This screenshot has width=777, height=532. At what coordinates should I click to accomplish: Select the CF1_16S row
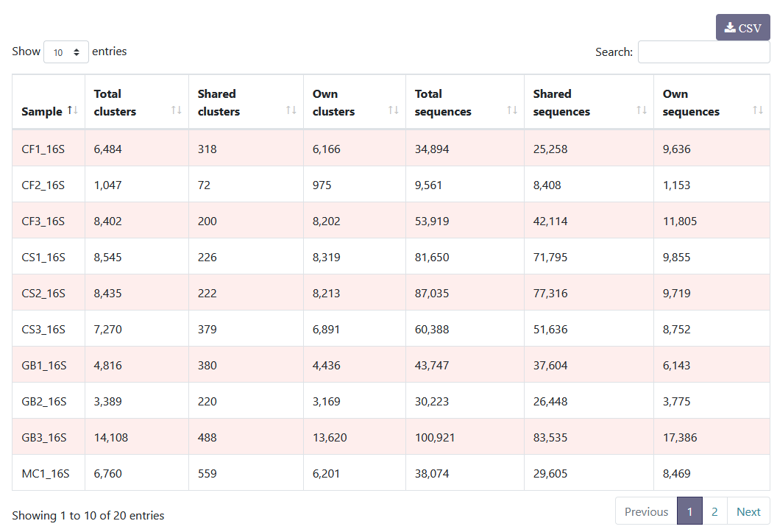(46, 149)
